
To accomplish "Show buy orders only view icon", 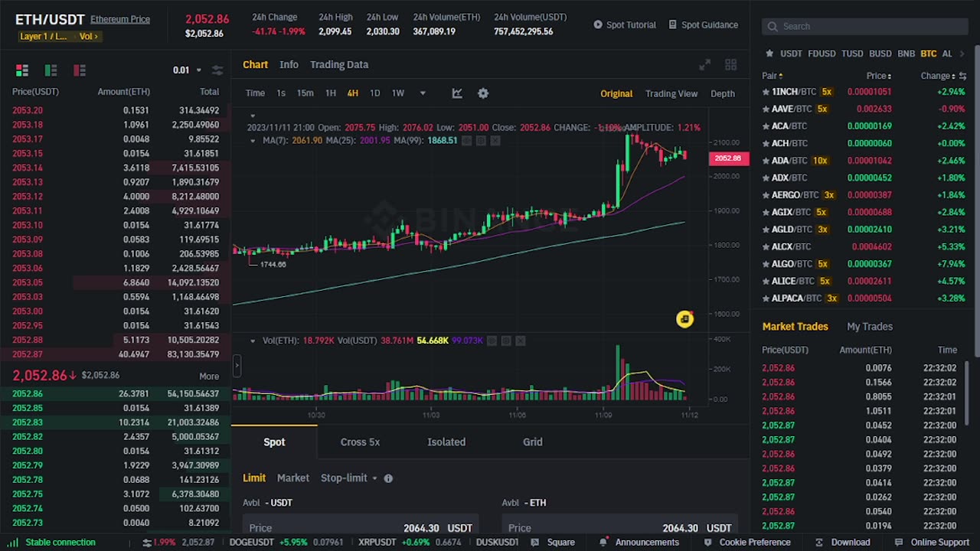I will (x=51, y=70).
